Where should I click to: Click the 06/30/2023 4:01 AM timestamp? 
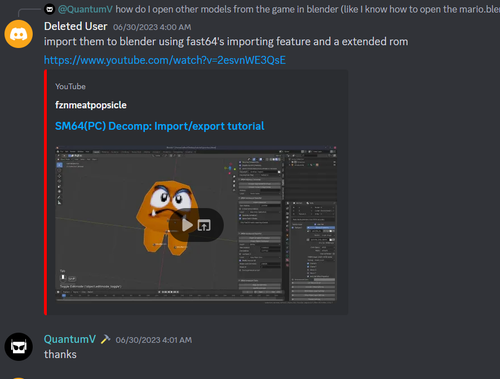pos(154,340)
